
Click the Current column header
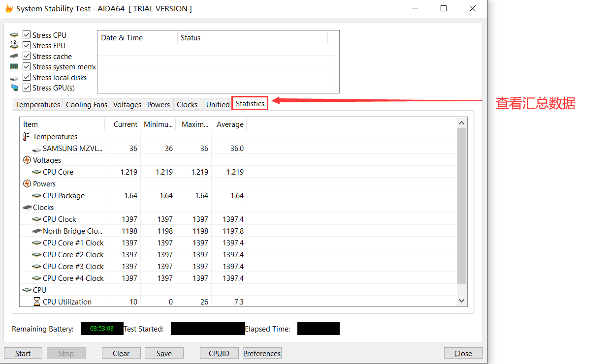click(x=123, y=124)
